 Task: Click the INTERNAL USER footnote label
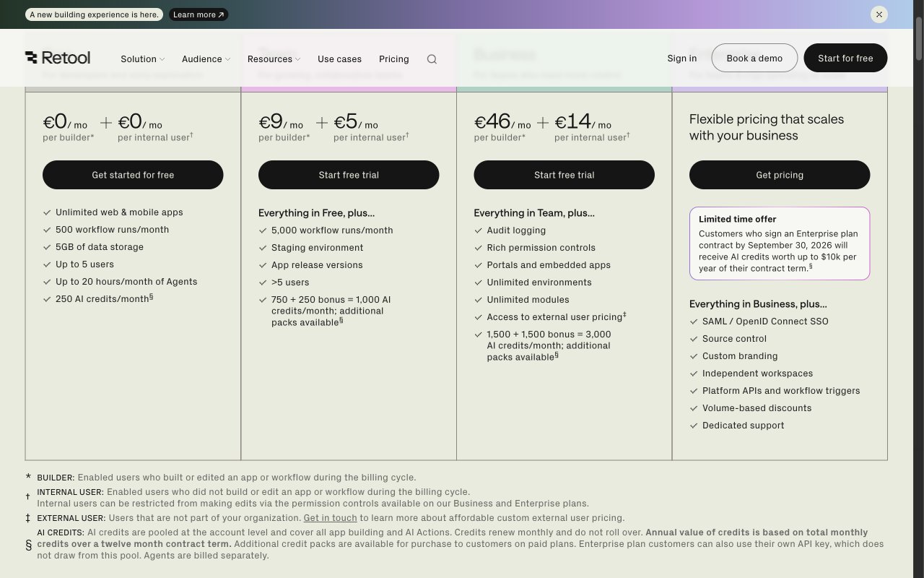point(70,492)
